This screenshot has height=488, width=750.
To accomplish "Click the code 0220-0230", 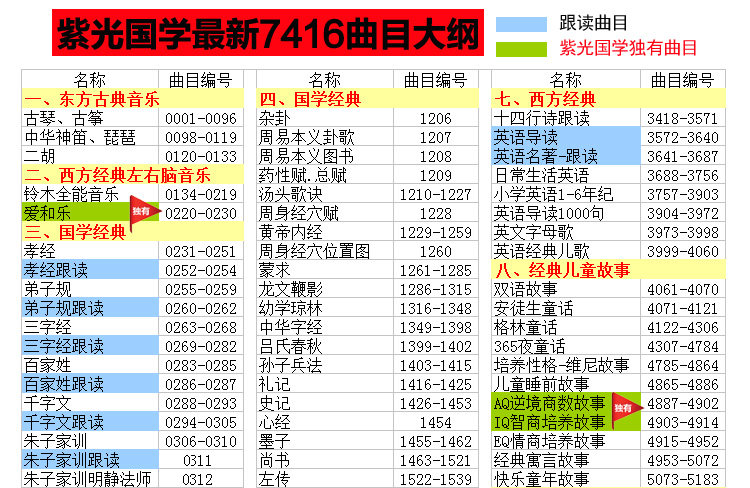I will [x=201, y=213].
